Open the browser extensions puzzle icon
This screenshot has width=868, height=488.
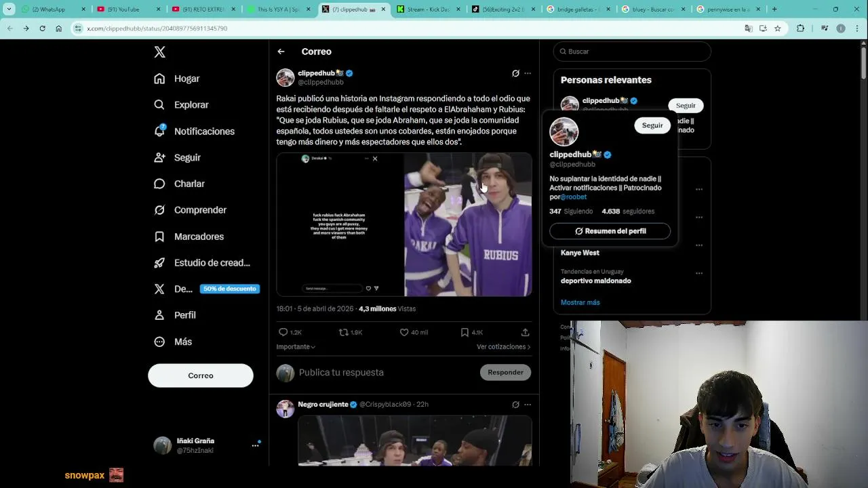pos(800,28)
